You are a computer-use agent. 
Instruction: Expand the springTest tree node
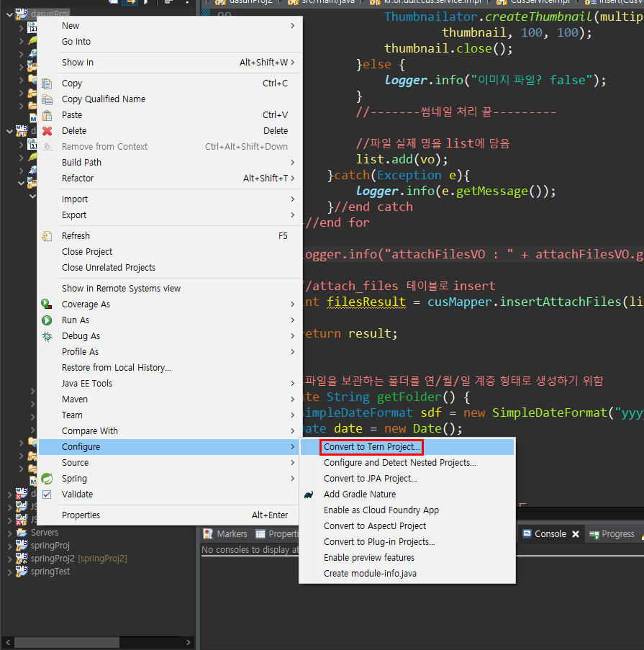point(10,572)
